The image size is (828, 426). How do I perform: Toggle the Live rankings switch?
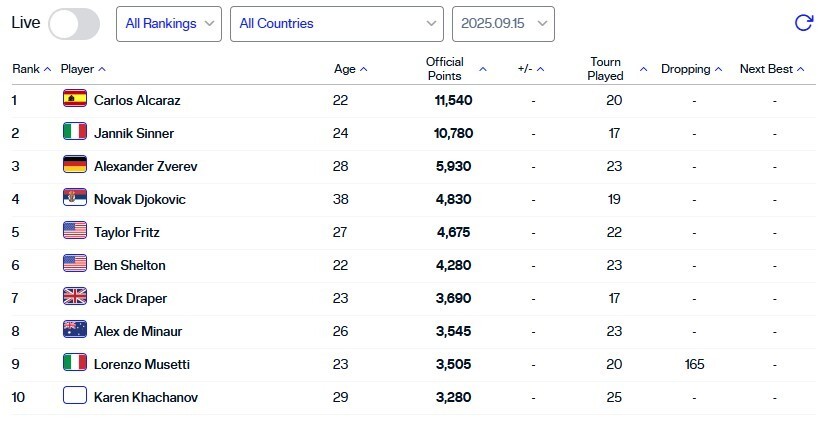74,23
